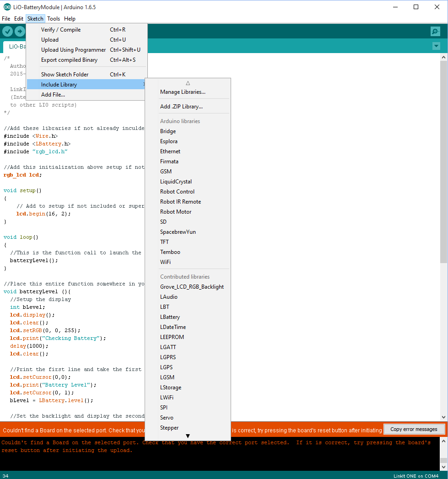Include the LGATT library
Image resolution: width=448 pixels, height=479 pixels.
click(x=188, y=347)
